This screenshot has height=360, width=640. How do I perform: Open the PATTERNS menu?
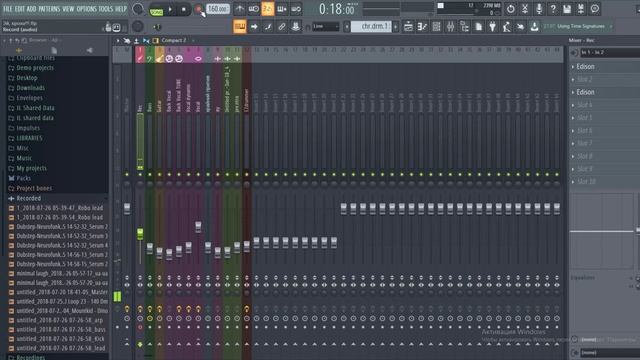(49, 9)
